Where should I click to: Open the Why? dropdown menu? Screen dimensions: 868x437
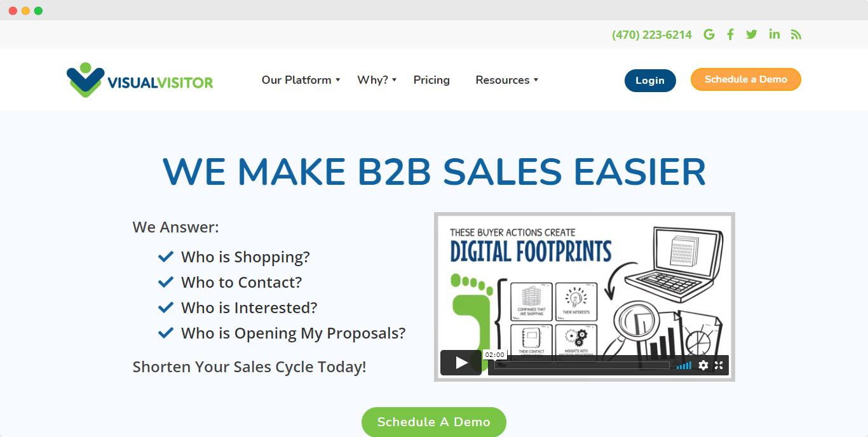pyautogui.click(x=374, y=80)
